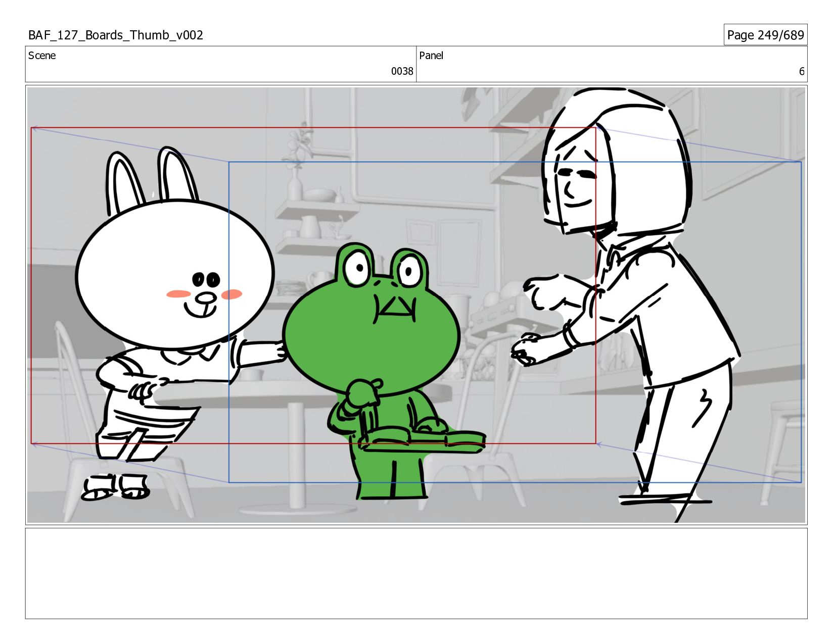
Task: Click the Scene label
Action: pyautogui.click(x=42, y=56)
